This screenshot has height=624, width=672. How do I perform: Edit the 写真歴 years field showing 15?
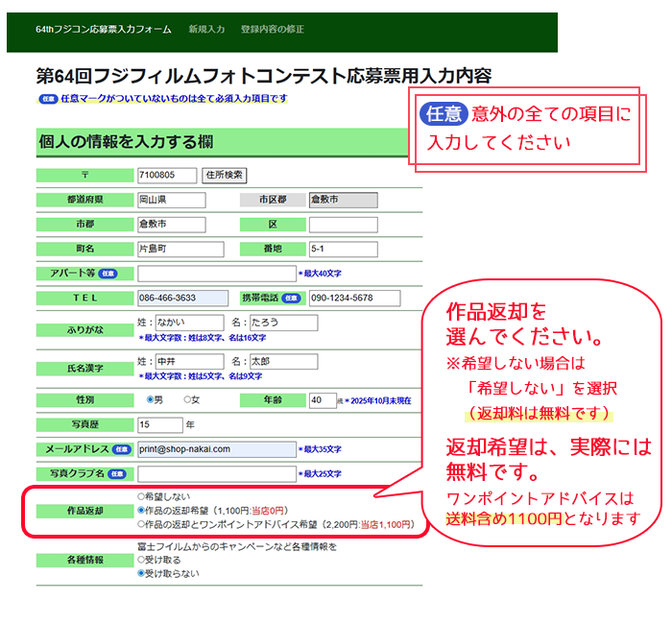pos(160,424)
